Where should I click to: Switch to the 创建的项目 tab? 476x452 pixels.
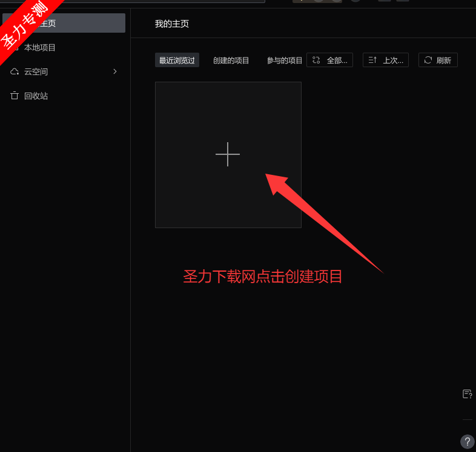tap(231, 61)
